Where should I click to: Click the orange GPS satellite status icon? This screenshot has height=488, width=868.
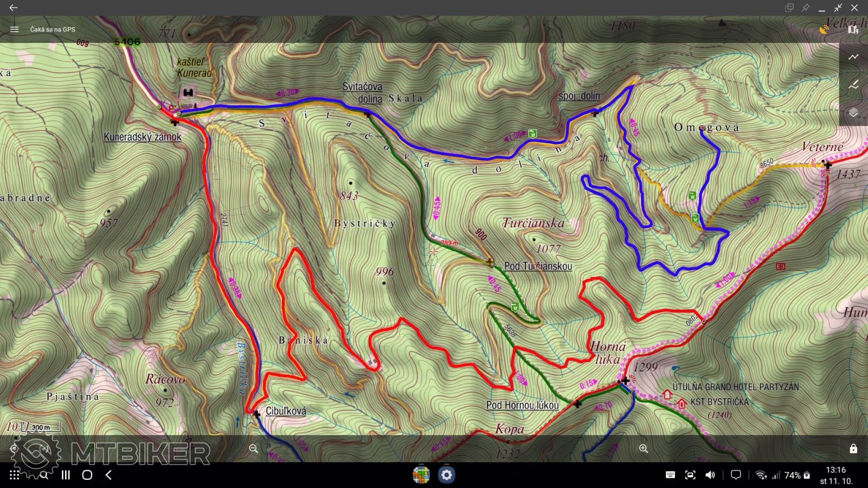coord(824,29)
